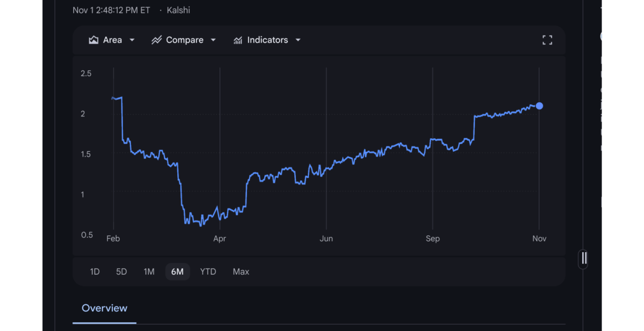Switch to the YTD range
644x331 pixels.
click(x=208, y=271)
